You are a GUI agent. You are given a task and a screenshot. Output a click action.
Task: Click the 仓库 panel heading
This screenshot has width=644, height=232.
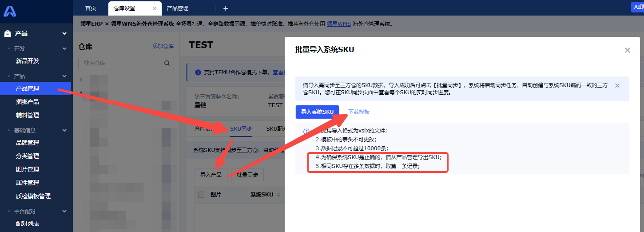(85, 47)
